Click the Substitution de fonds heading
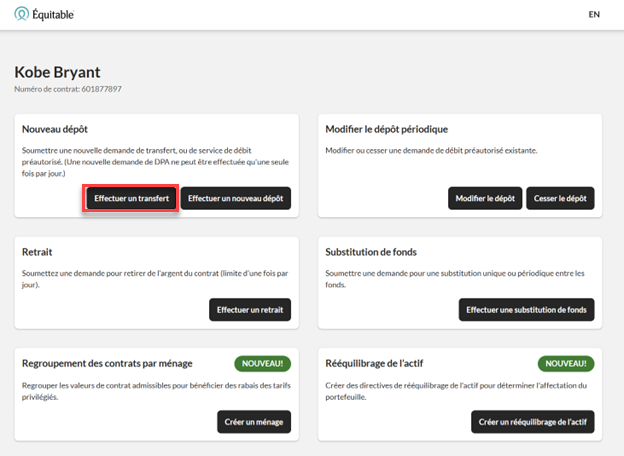Screen dimensions: 624x456 (x=371, y=252)
